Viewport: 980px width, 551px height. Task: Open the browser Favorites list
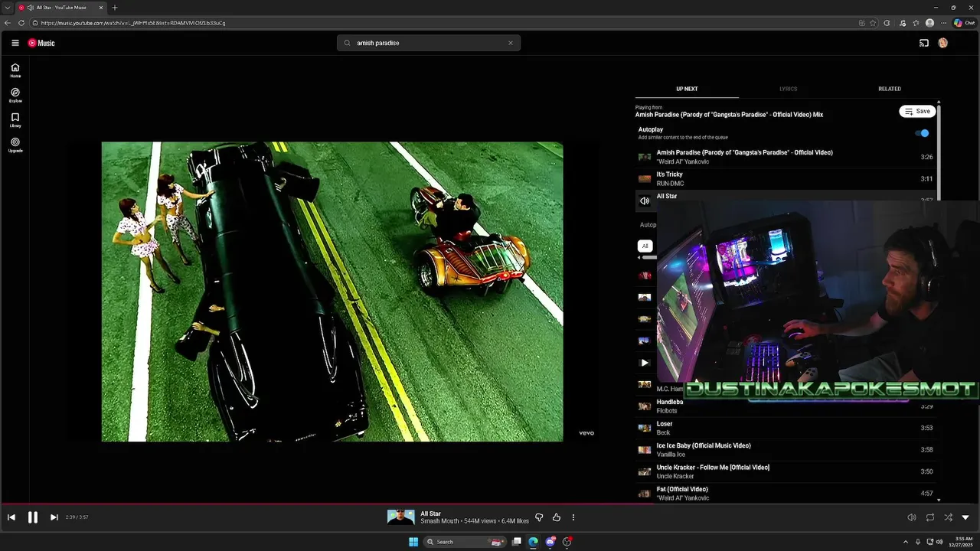916,23
